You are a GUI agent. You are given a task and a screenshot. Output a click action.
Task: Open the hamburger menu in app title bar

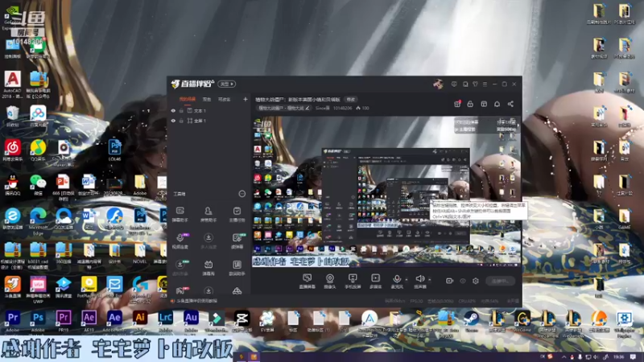[x=485, y=84]
